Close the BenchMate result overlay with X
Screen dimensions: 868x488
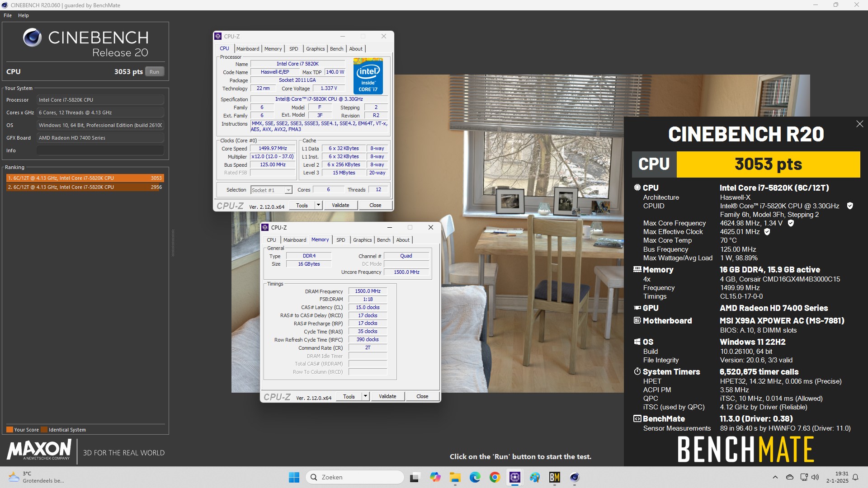point(859,124)
